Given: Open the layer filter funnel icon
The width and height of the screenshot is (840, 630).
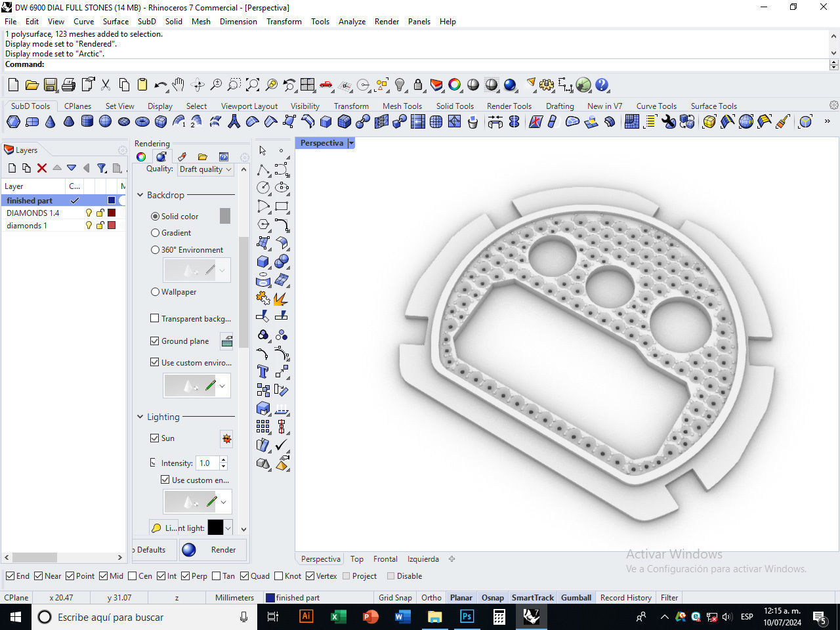Looking at the screenshot, I should [x=102, y=168].
